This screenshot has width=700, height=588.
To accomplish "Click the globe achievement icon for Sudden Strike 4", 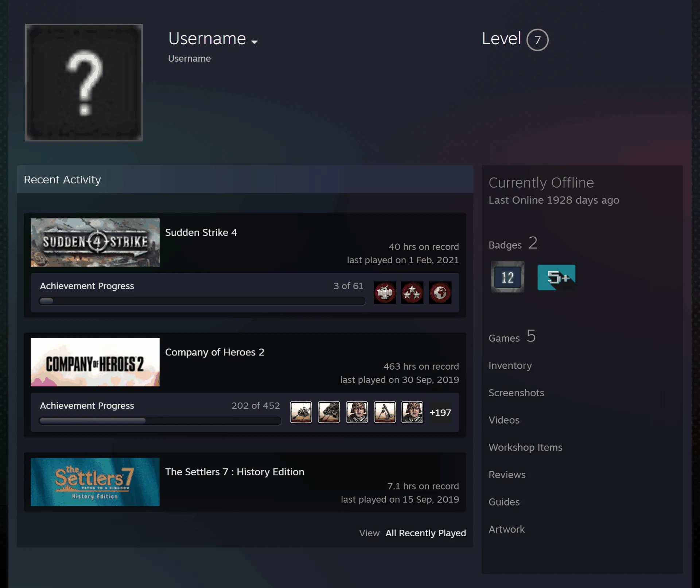I will click(440, 292).
